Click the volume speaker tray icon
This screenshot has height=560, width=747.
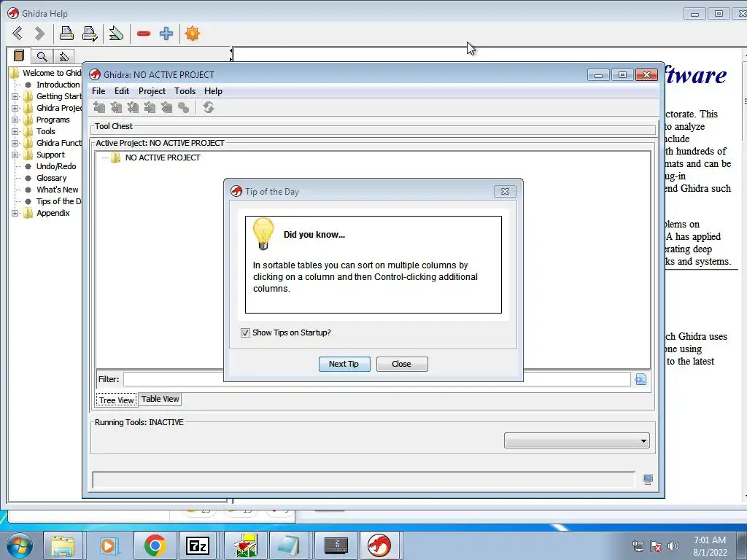point(673,546)
